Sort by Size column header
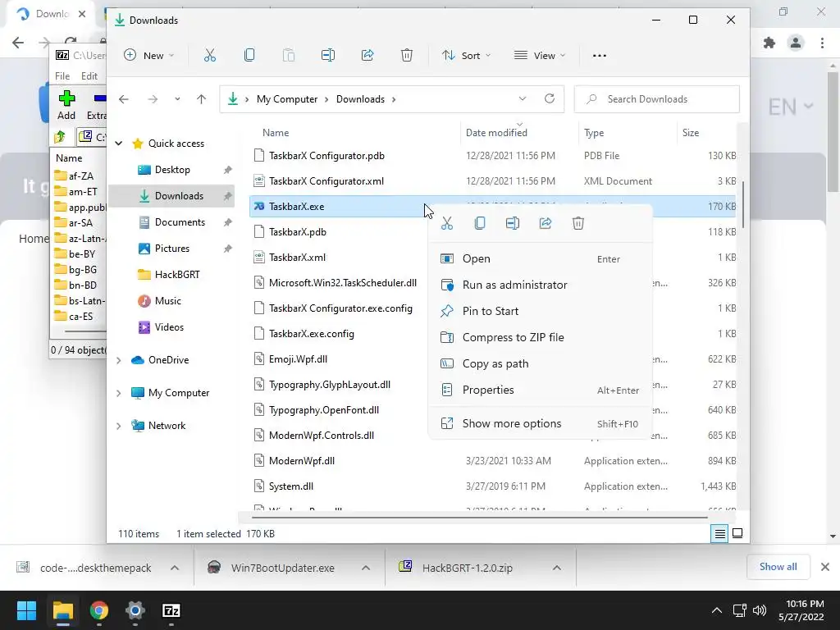The height and width of the screenshot is (630, 840). click(691, 133)
